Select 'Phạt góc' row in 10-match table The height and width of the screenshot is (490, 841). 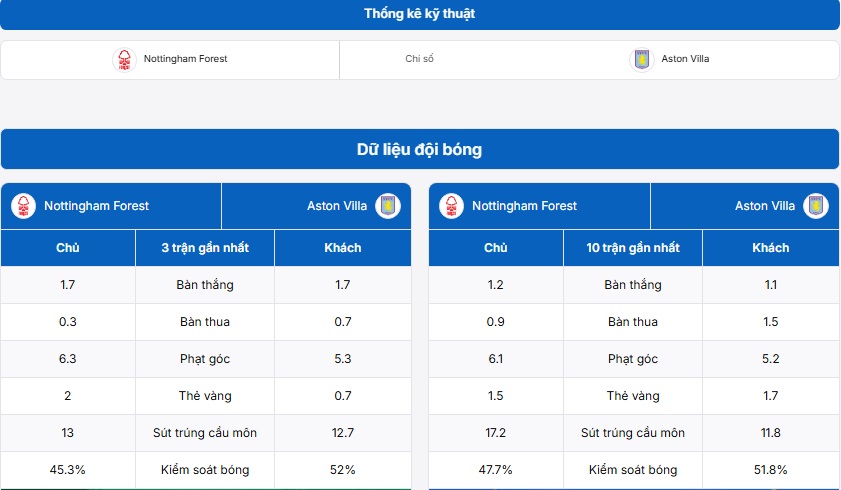pyautogui.click(x=633, y=359)
